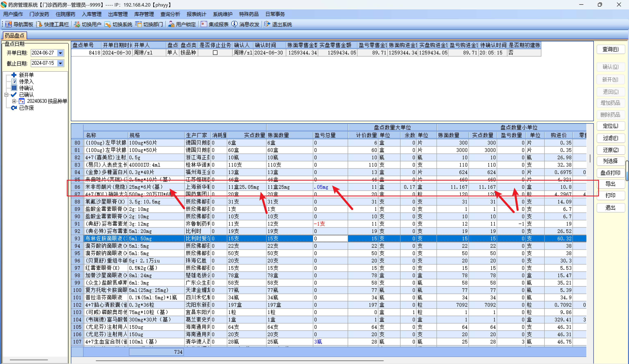The image size is (629, 364).
Task: Collapse the 已确认 tree node
Action: click(x=7, y=95)
